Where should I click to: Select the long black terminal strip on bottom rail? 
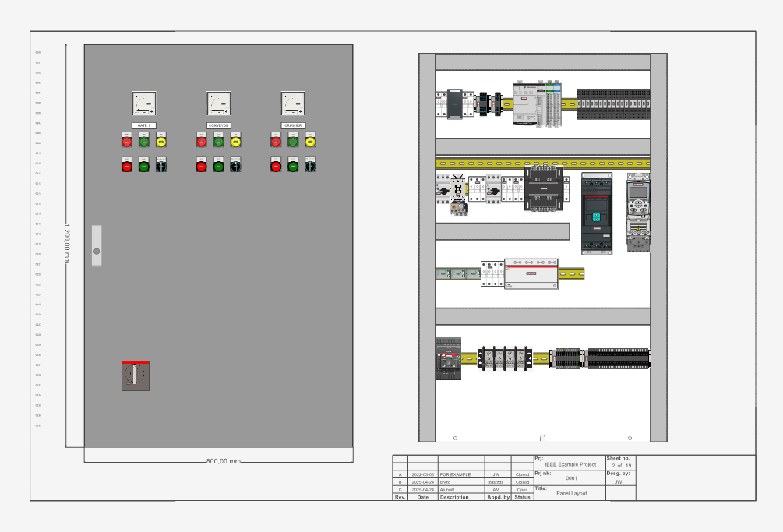point(619,358)
